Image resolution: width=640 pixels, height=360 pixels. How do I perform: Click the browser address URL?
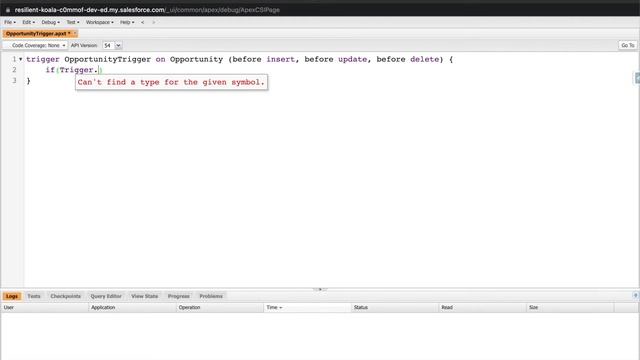pos(147,10)
